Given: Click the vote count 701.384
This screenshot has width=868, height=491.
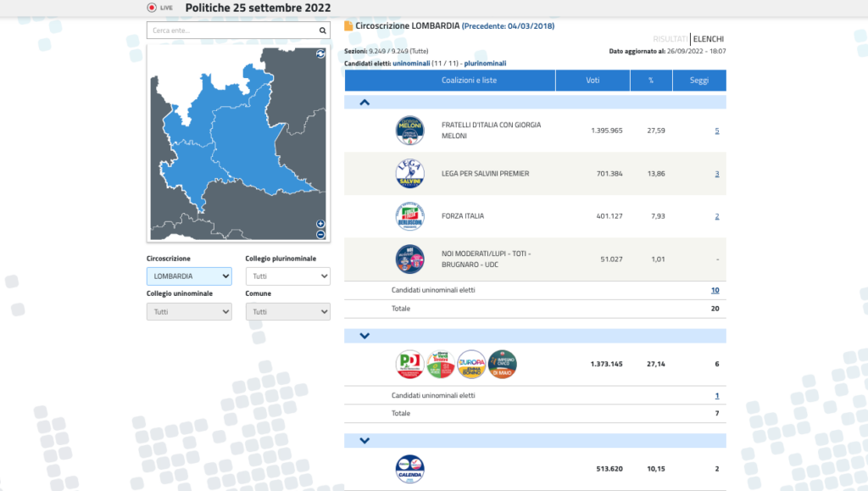Looking at the screenshot, I should tap(609, 173).
